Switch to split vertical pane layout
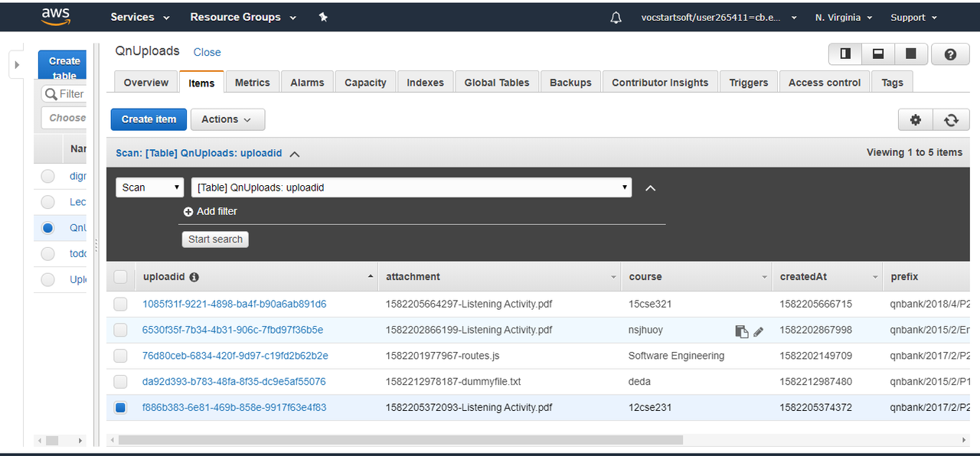 pyautogui.click(x=845, y=54)
